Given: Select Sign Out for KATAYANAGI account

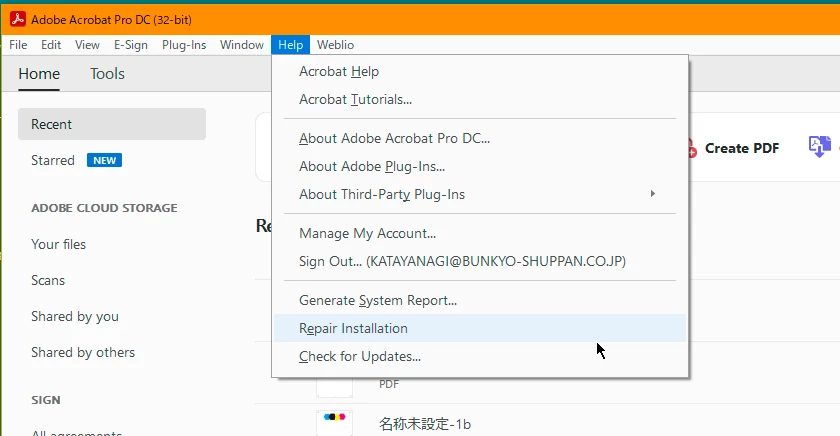Looking at the screenshot, I should (480, 261).
